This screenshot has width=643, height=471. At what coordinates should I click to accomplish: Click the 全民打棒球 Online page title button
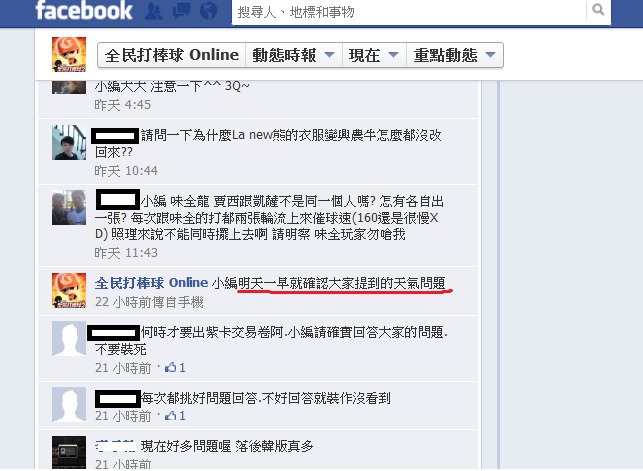[171, 55]
